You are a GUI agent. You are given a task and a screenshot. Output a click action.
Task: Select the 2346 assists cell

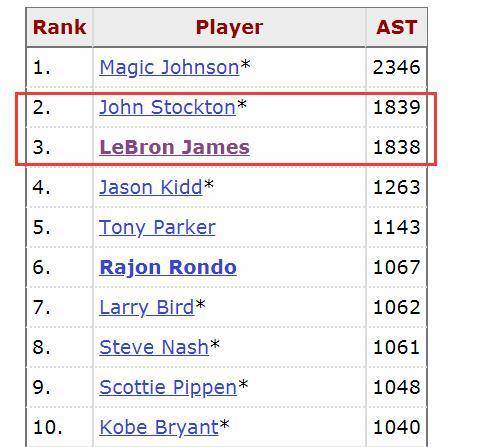coord(397,68)
